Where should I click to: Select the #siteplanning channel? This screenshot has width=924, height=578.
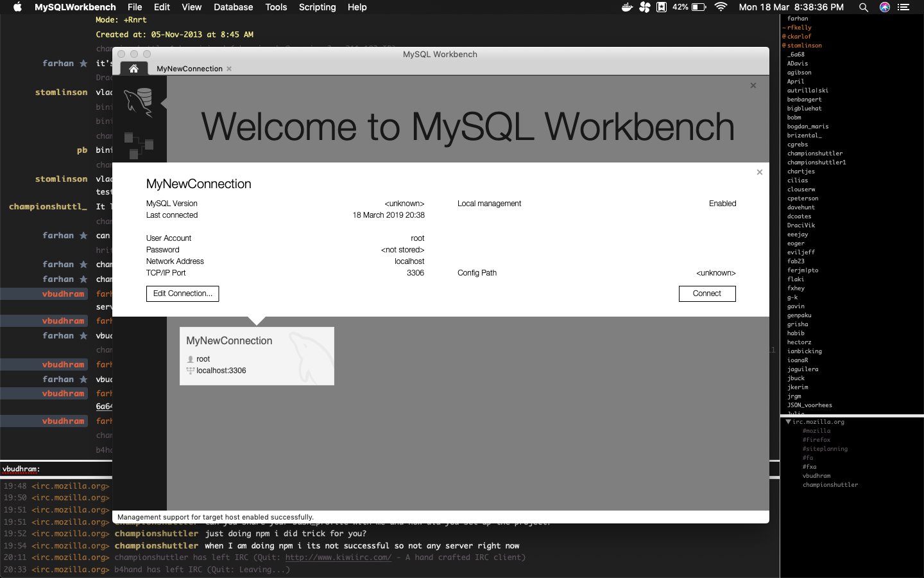click(x=825, y=449)
